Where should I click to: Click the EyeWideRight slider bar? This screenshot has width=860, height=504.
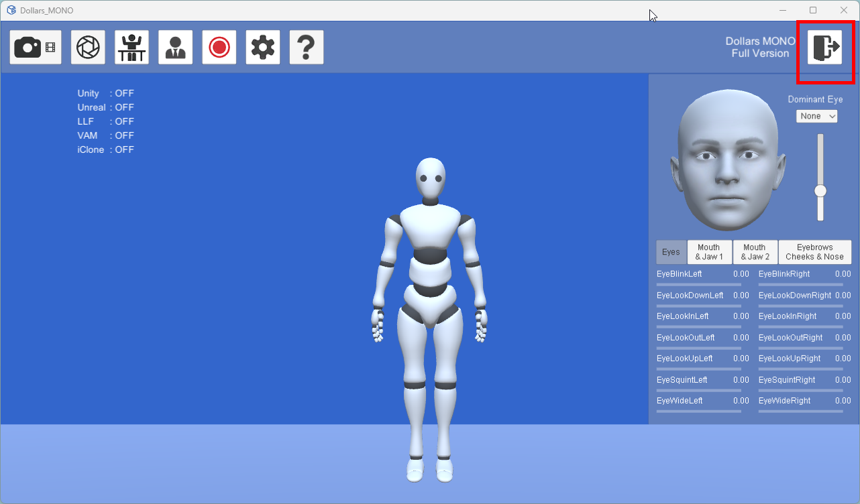coord(800,412)
